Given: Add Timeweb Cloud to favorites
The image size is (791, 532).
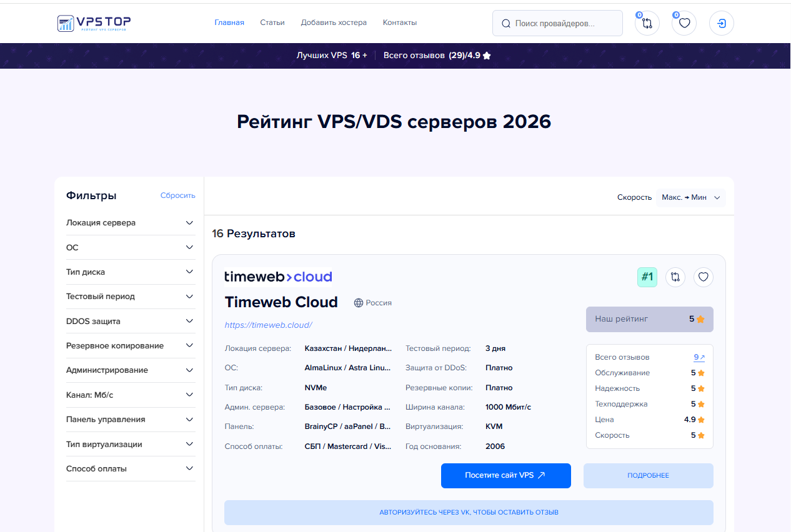Looking at the screenshot, I should pyautogui.click(x=704, y=277).
